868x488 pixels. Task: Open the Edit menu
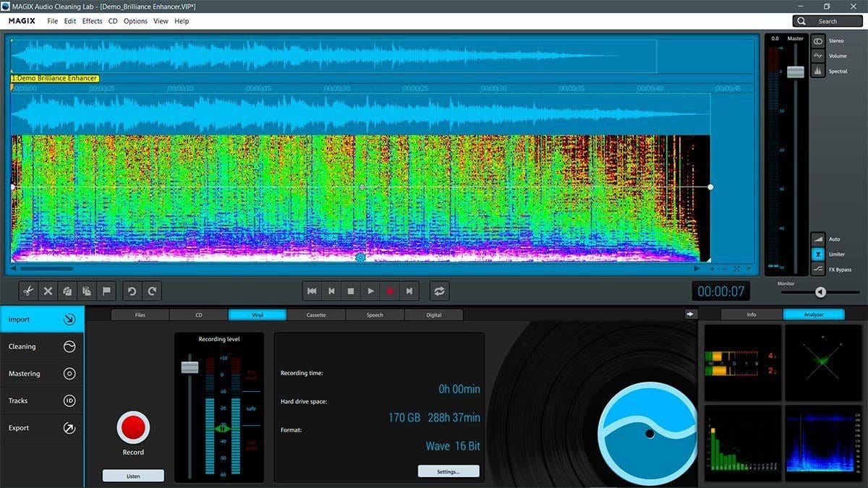click(x=70, y=21)
